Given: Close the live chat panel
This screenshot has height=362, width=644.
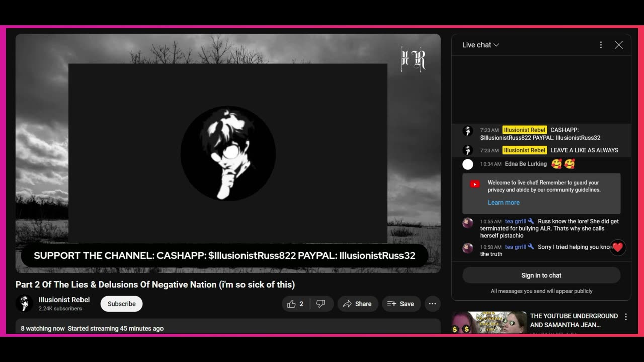Looking at the screenshot, I should pos(619,45).
